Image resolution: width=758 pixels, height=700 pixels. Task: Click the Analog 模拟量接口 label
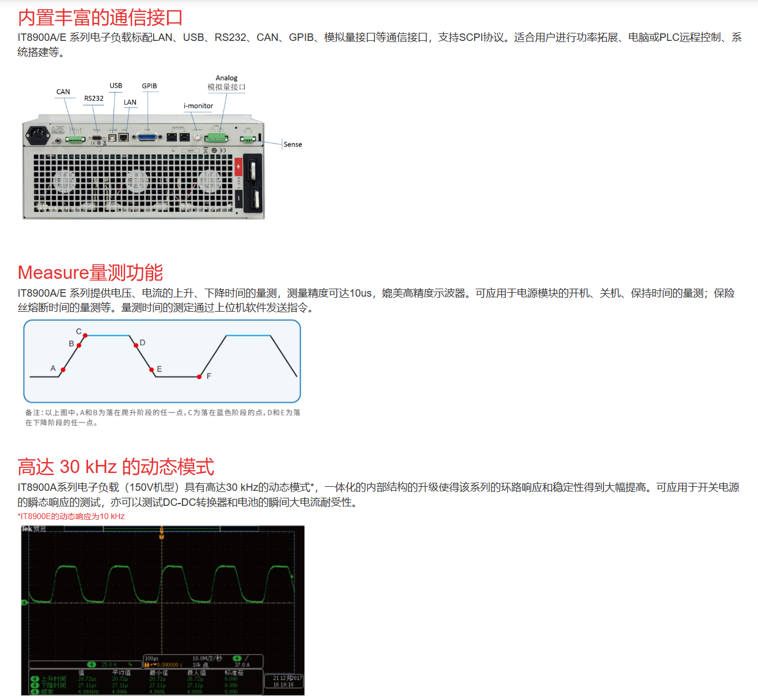(226, 82)
